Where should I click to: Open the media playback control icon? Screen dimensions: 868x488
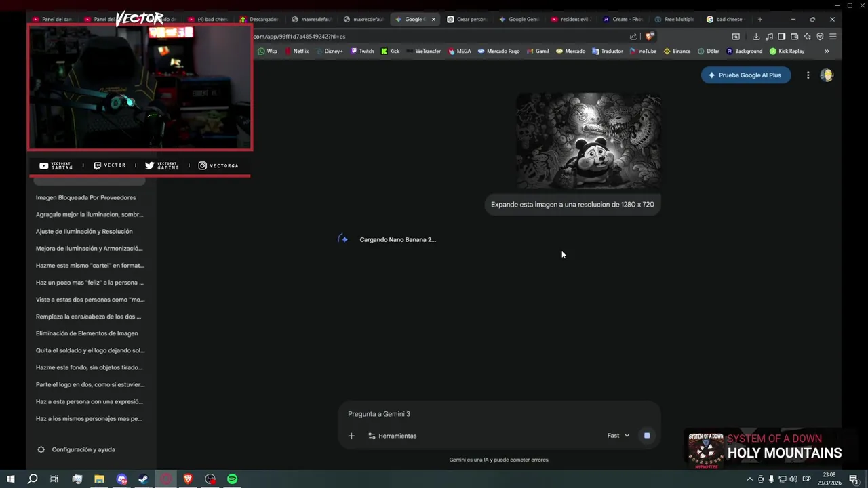tap(769, 37)
